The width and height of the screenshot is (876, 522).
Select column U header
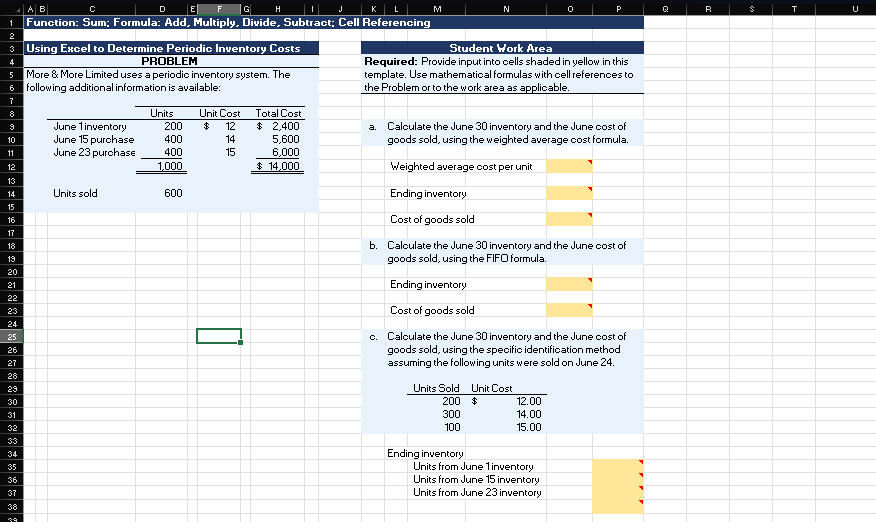click(855, 9)
